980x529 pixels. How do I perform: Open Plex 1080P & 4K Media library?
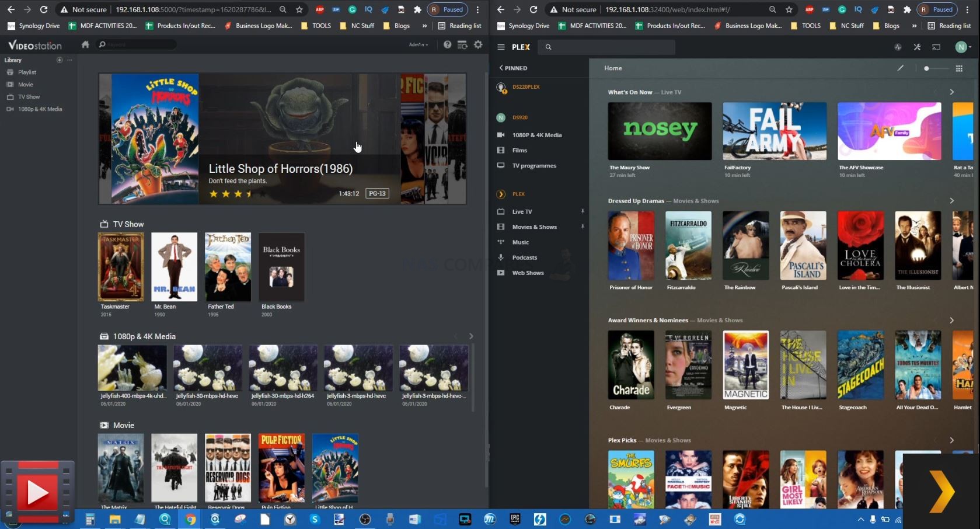click(537, 135)
